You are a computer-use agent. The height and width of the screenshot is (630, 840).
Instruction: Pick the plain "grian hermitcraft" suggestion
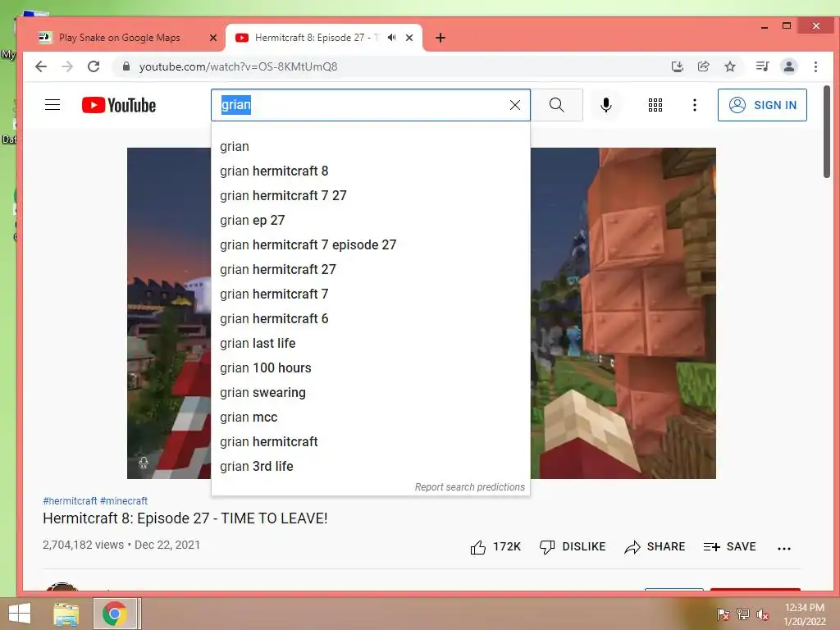pos(370,442)
